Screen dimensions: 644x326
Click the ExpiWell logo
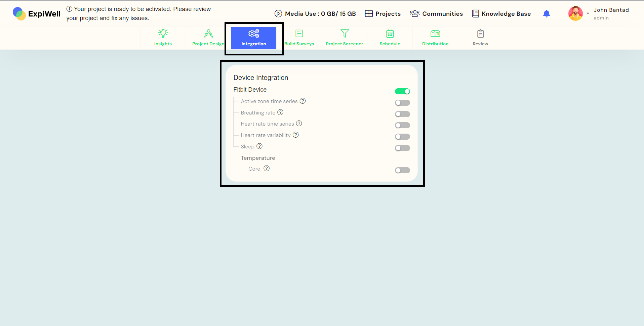(x=37, y=14)
